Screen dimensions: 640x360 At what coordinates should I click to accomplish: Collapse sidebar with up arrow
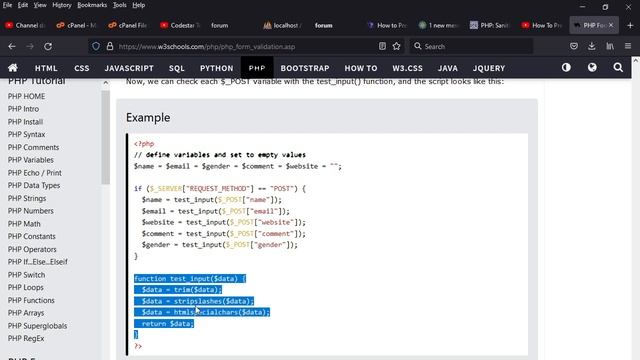click(x=106, y=82)
